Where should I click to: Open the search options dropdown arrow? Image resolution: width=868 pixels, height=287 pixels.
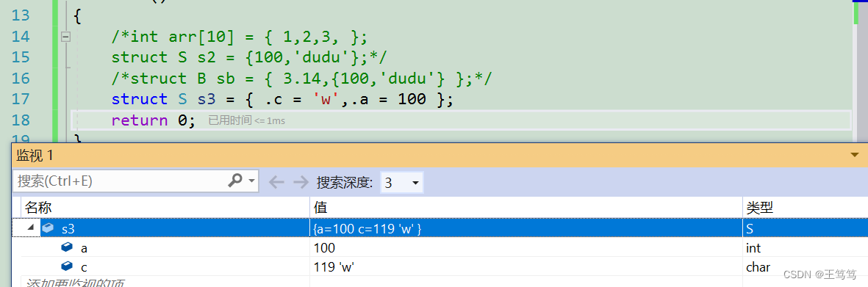[252, 181]
